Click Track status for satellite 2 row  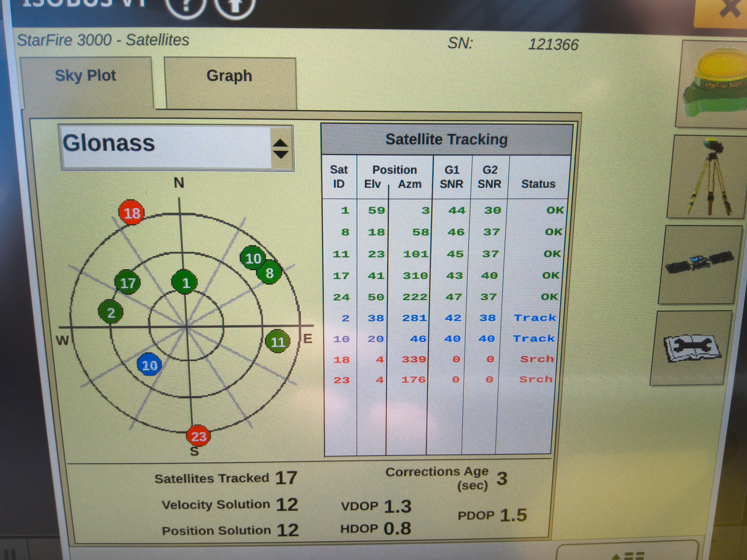pyautogui.click(x=535, y=318)
